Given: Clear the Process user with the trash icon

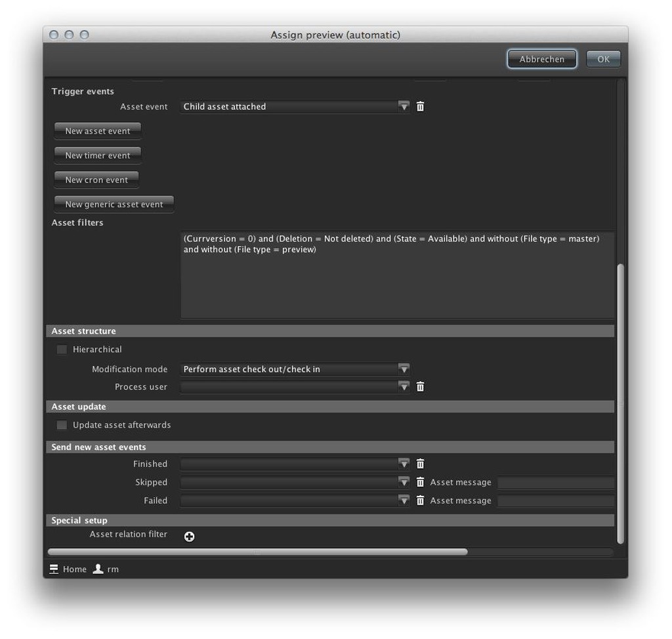Looking at the screenshot, I should coord(420,386).
